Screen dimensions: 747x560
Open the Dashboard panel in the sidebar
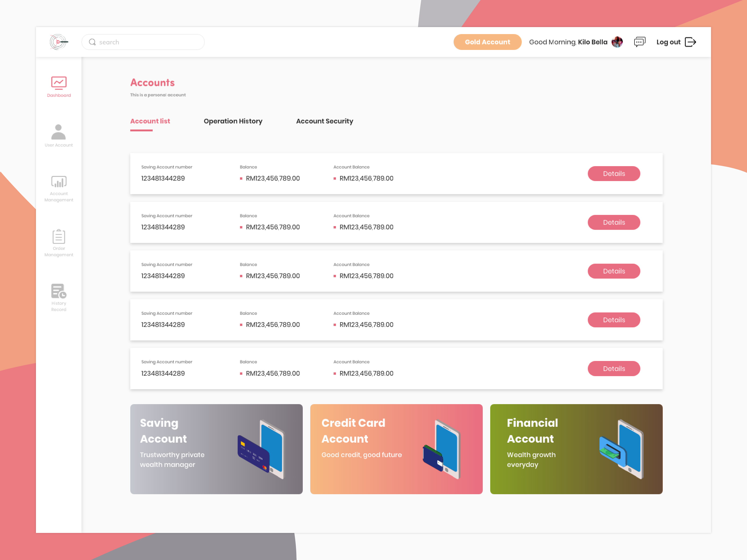click(x=59, y=87)
